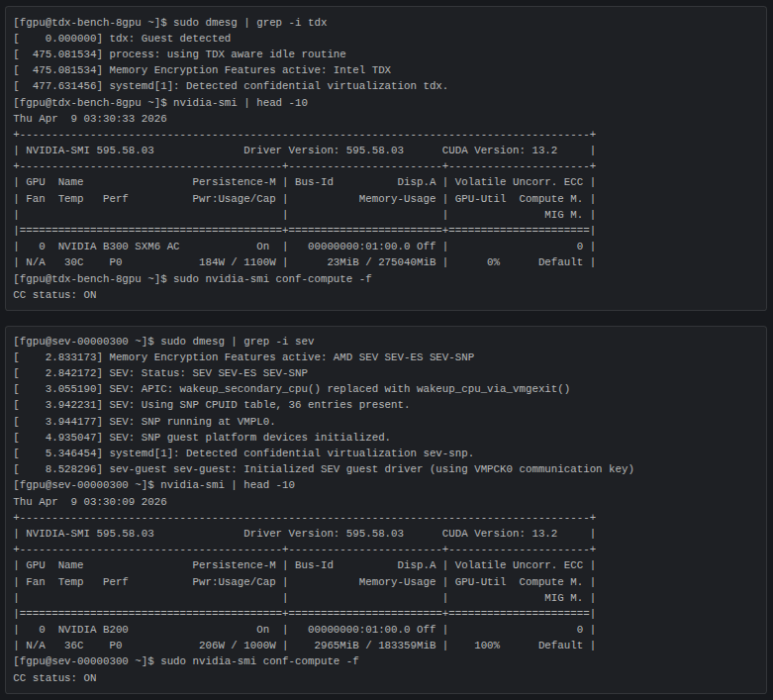Click the timestamp 'Thu Apr 9 03:30:33 2026'

90,119
